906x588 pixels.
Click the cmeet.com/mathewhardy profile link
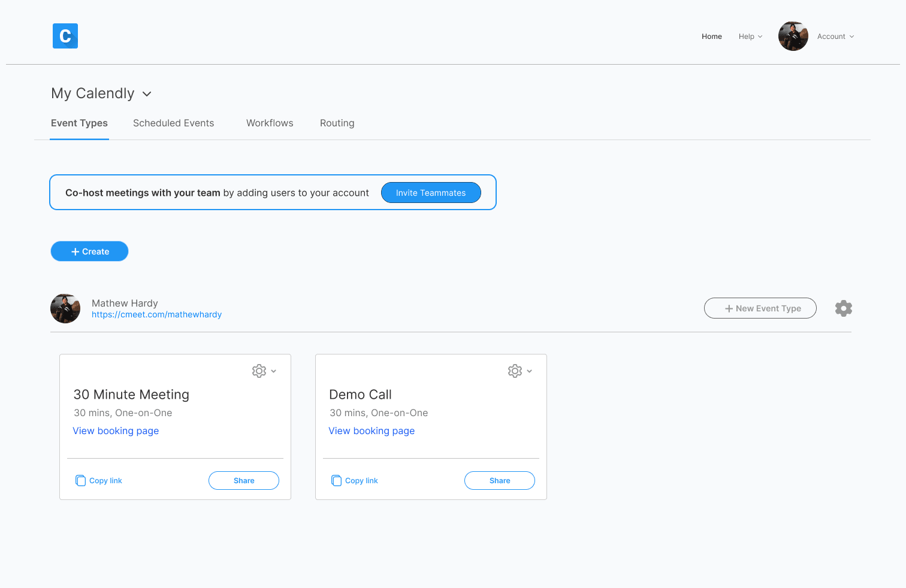[x=156, y=314]
